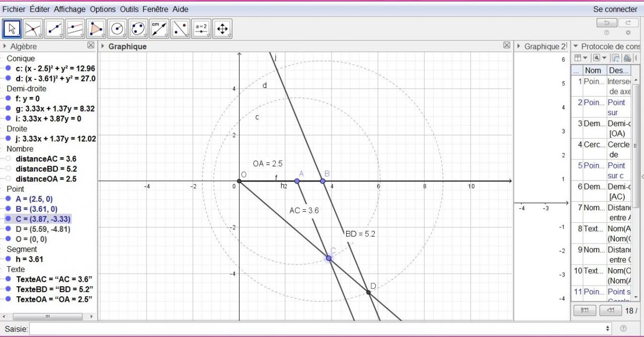Click the input bar help icon
Viewport: 644px width, 337px height.
click(623, 328)
